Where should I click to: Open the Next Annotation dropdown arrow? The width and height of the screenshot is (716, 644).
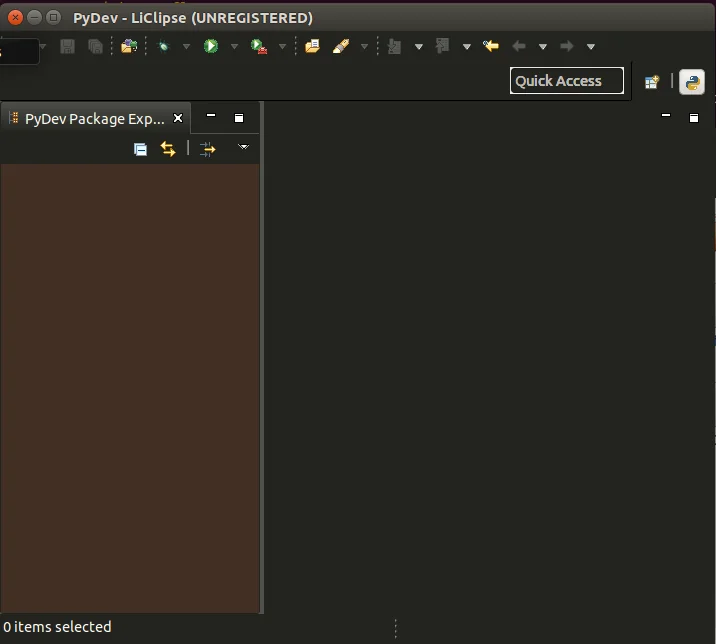[x=419, y=47]
